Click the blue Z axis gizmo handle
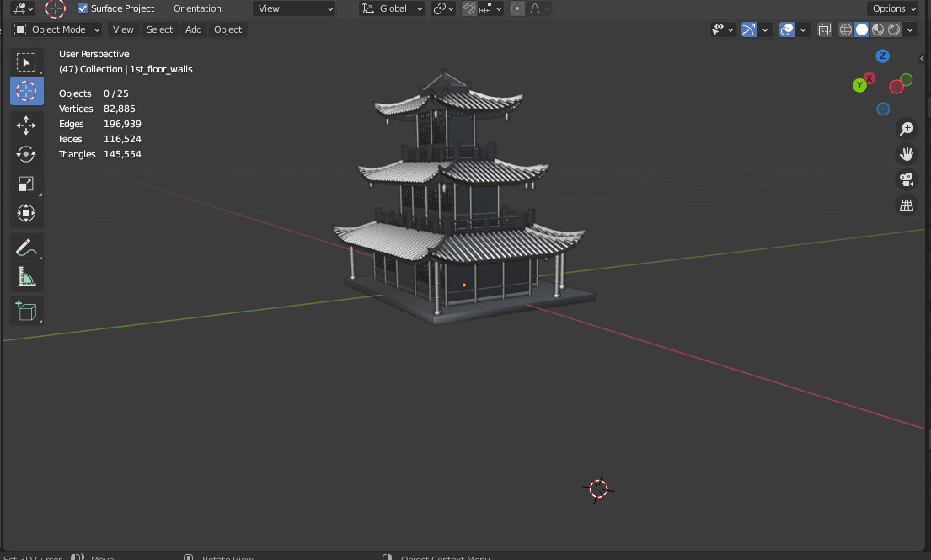The image size is (931, 560). click(882, 56)
